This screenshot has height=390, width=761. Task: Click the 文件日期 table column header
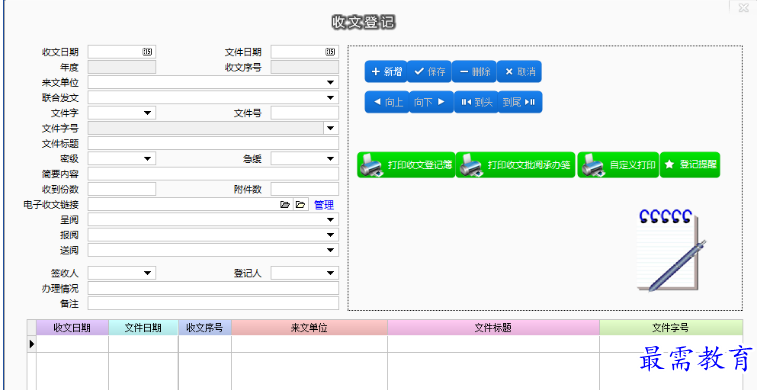click(x=143, y=328)
